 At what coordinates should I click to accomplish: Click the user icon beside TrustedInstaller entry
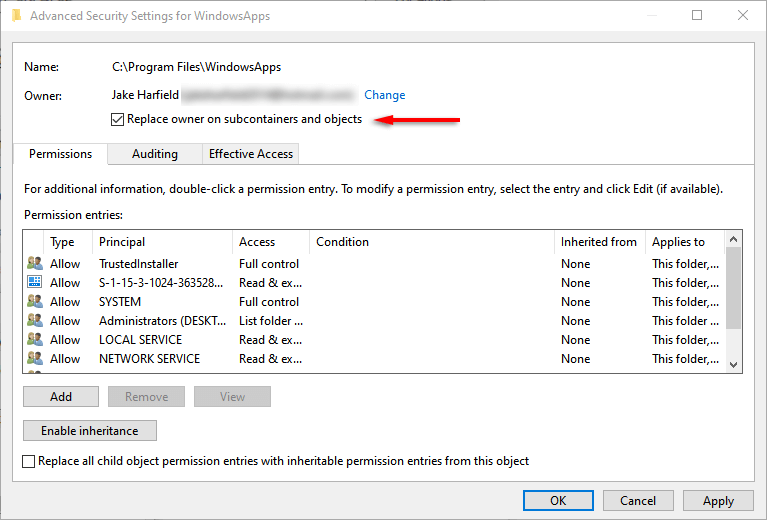point(35,264)
